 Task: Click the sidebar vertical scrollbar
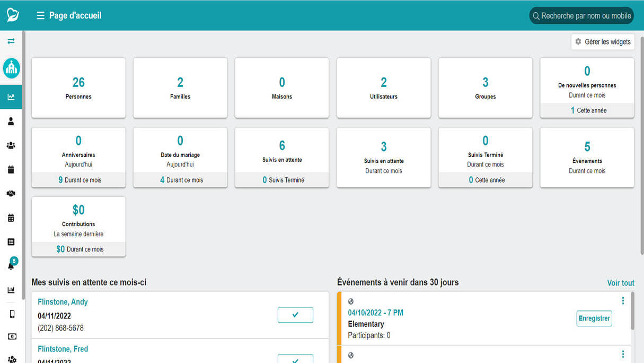pos(23,165)
